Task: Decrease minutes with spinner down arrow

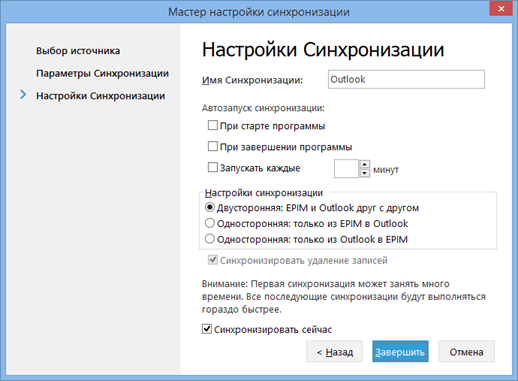Action: [365, 173]
